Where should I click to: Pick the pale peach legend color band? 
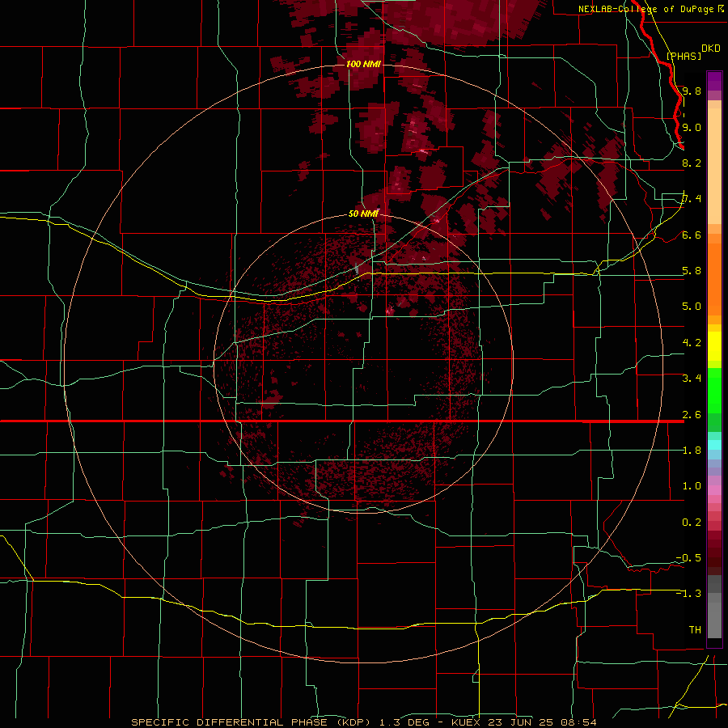click(714, 166)
